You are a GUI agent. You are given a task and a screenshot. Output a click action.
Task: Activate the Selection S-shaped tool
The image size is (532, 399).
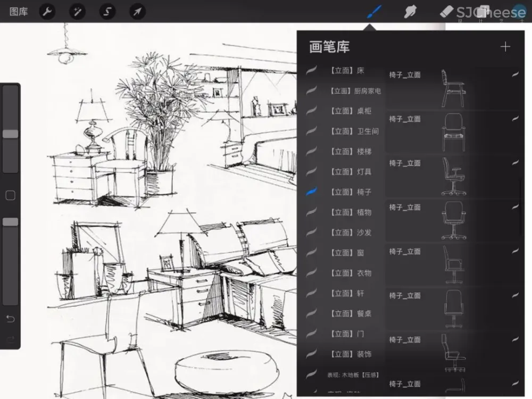(108, 12)
